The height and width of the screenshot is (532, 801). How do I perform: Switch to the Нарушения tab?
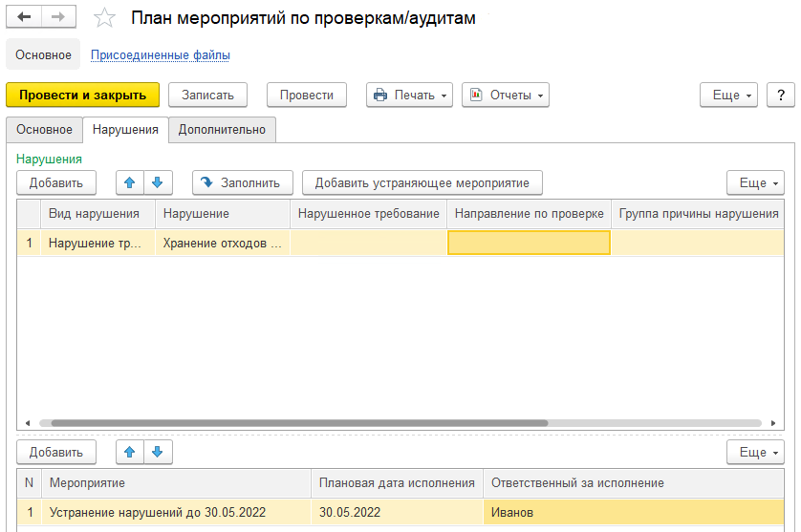click(125, 130)
